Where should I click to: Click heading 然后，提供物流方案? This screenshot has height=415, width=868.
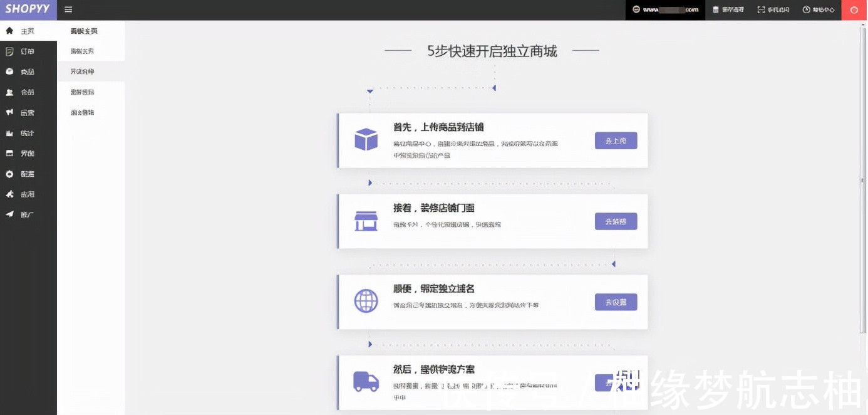coord(434,369)
